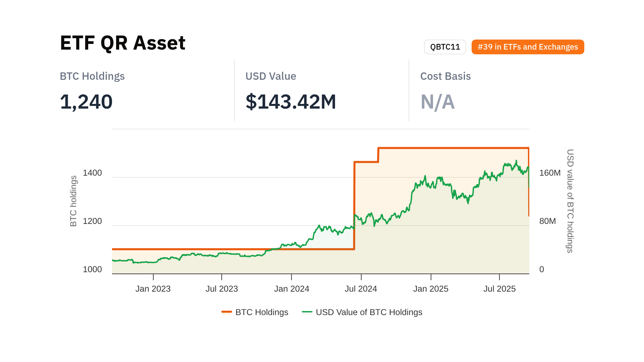Toggle BTC Holdings legend series
644x362 pixels.
[x=262, y=312]
